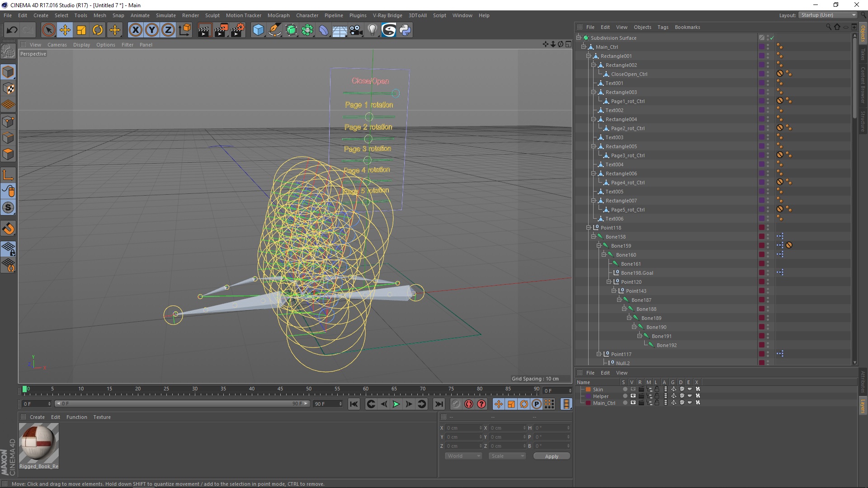Click the coordinate system icon
The height and width of the screenshot is (488, 868).
pos(185,30)
